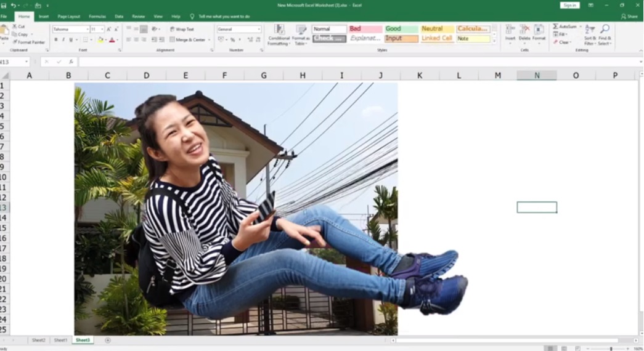Apply the Good cell style swatch
The height and width of the screenshot is (351, 644).
click(401, 29)
